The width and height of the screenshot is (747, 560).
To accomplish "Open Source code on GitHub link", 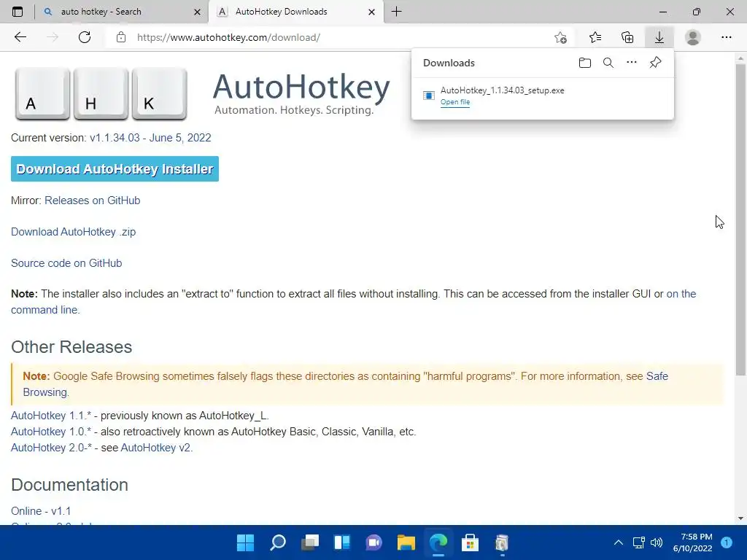I will (x=66, y=263).
